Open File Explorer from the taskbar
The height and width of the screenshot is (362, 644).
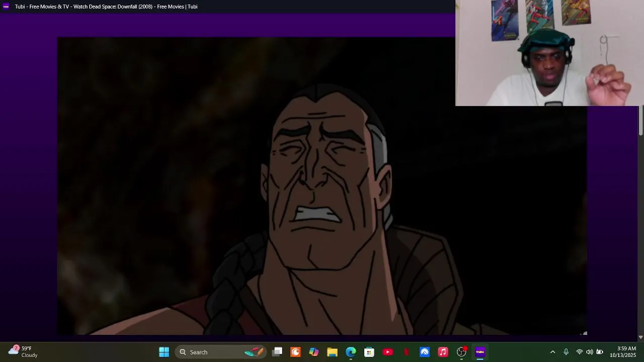[x=332, y=352]
